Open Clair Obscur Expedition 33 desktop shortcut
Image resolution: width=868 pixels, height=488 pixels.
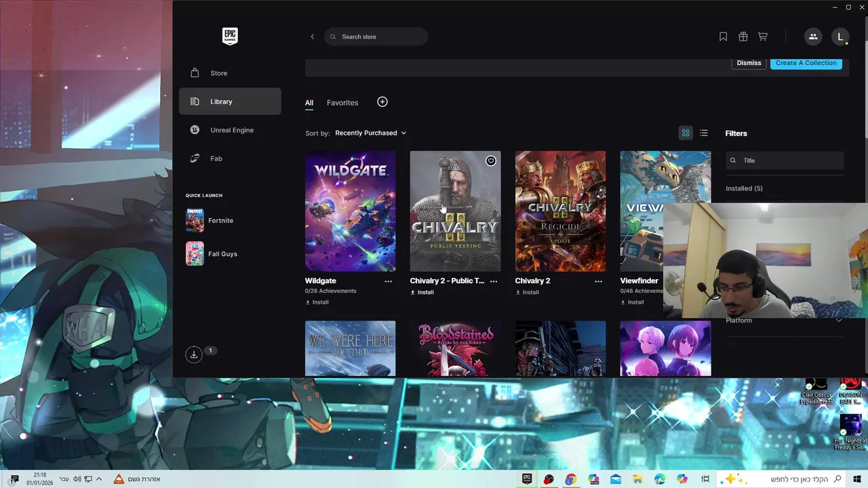point(816,392)
